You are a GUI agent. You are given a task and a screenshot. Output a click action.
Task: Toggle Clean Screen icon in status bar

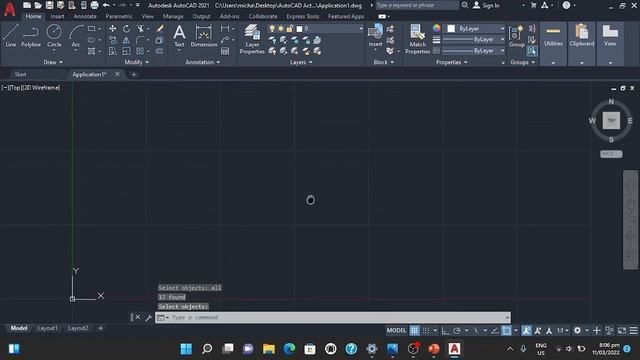click(622, 331)
